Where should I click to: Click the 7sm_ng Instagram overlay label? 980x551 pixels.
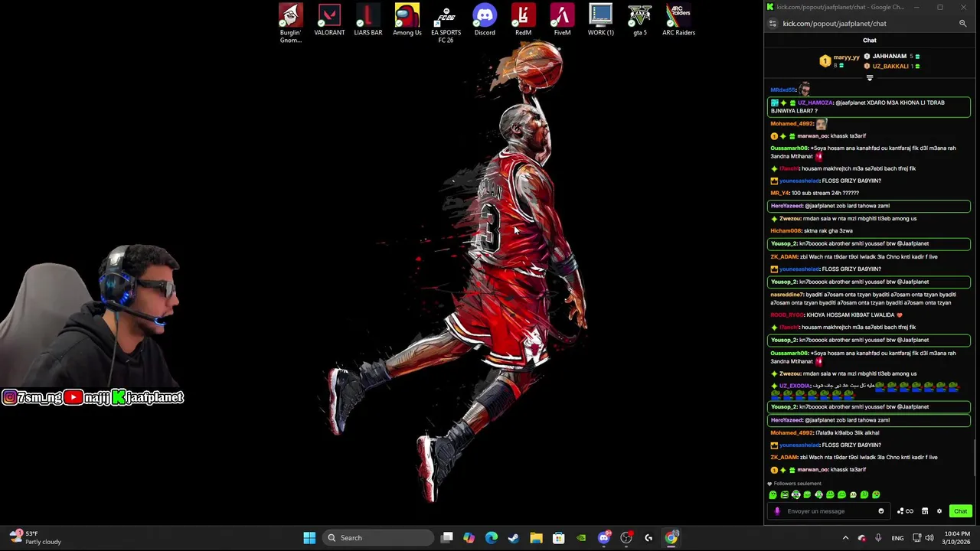[32, 397]
